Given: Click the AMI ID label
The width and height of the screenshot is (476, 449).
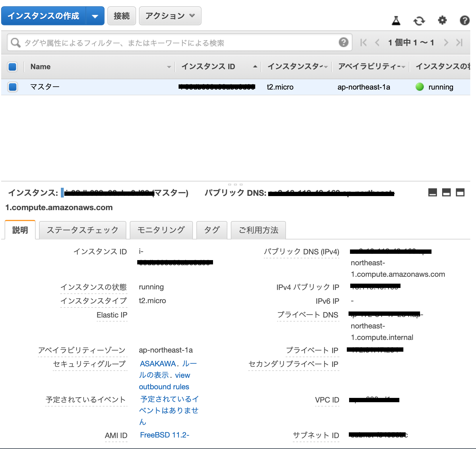Looking at the screenshot, I should (x=116, y=436).
